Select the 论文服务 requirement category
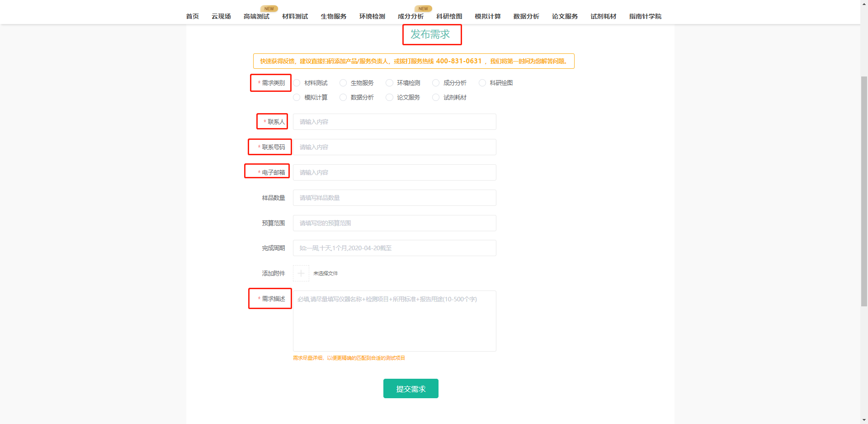Image resolution: width=868 pixels, height=424 pixels. (x=389, y=97)
